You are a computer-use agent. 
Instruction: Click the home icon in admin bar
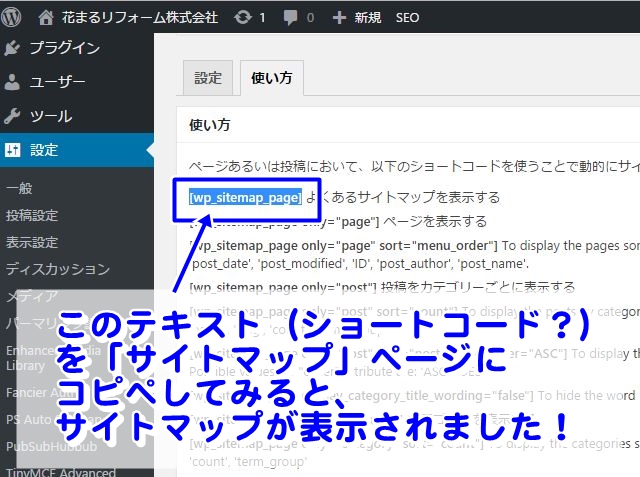point(46,17)
